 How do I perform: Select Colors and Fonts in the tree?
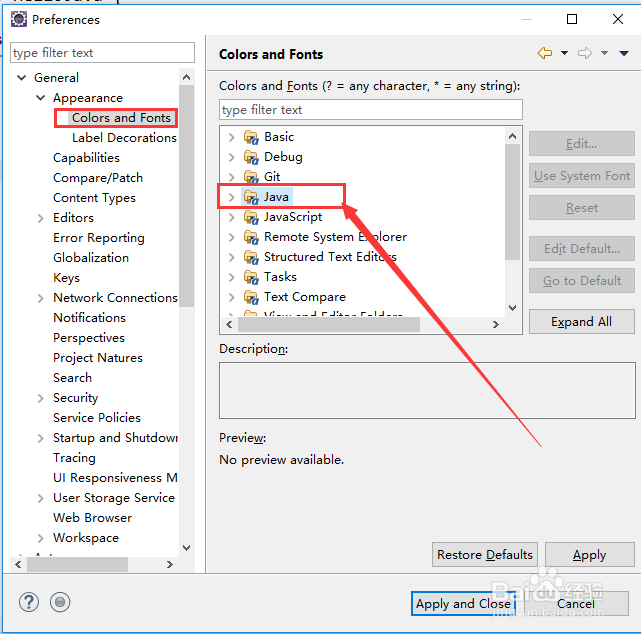[121, 118]
